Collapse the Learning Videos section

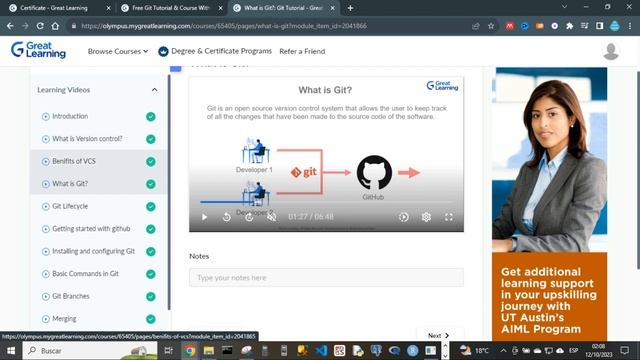coord(154,90)
